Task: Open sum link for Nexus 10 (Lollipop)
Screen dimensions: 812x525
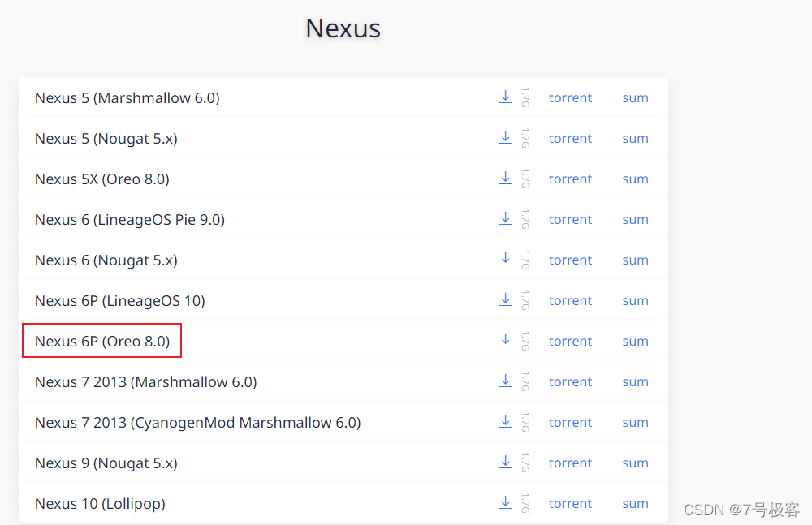Action: [x=636, y=503]
